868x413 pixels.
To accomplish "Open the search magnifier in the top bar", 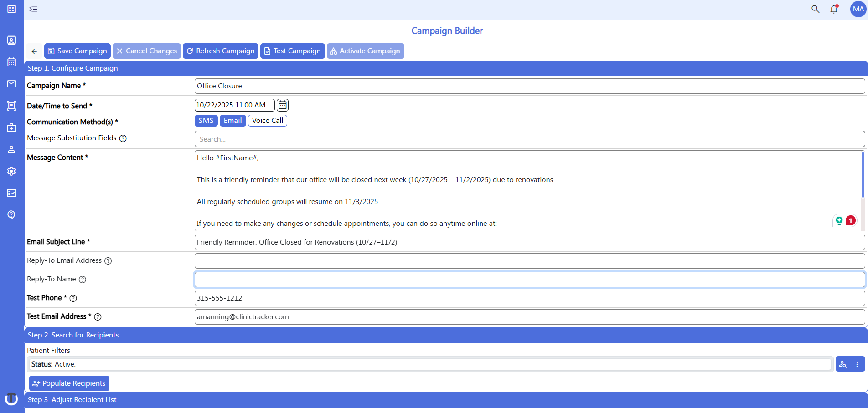I will tap(815, 9).
